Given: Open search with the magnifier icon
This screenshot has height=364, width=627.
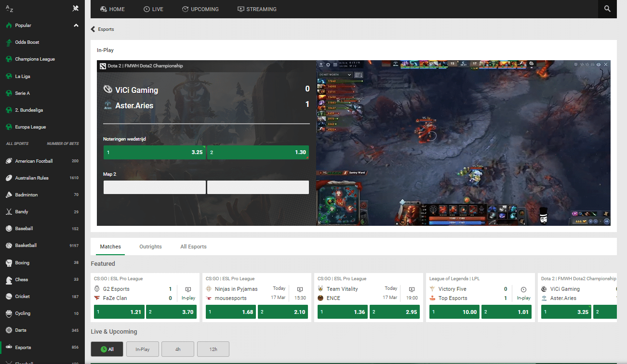Looking at the screenshot, I should point(607,9).
